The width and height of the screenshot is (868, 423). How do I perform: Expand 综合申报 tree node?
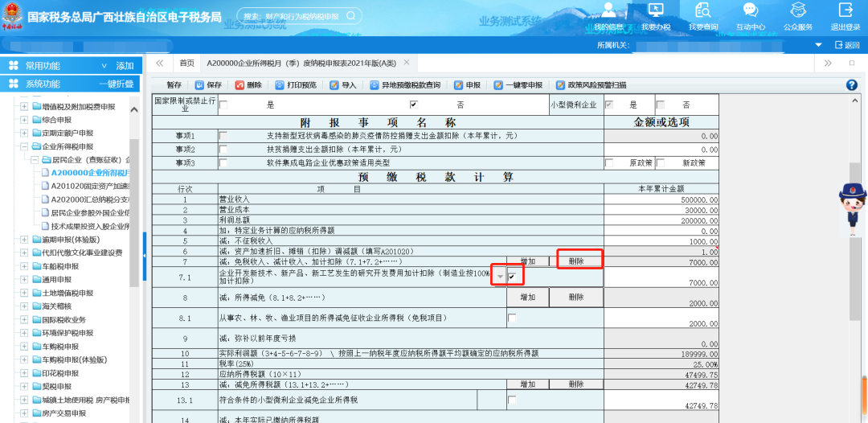pyautogui.click(x=24, y=120)
